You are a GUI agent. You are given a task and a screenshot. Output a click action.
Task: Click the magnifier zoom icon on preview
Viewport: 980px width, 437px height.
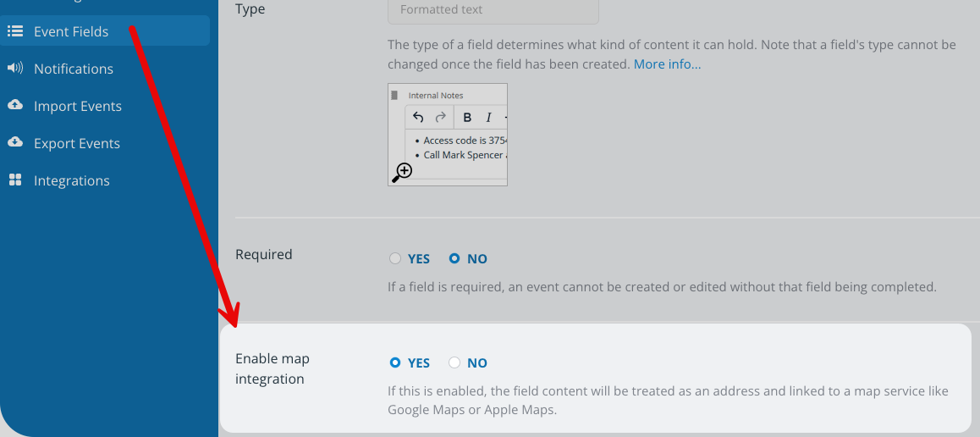402,173
